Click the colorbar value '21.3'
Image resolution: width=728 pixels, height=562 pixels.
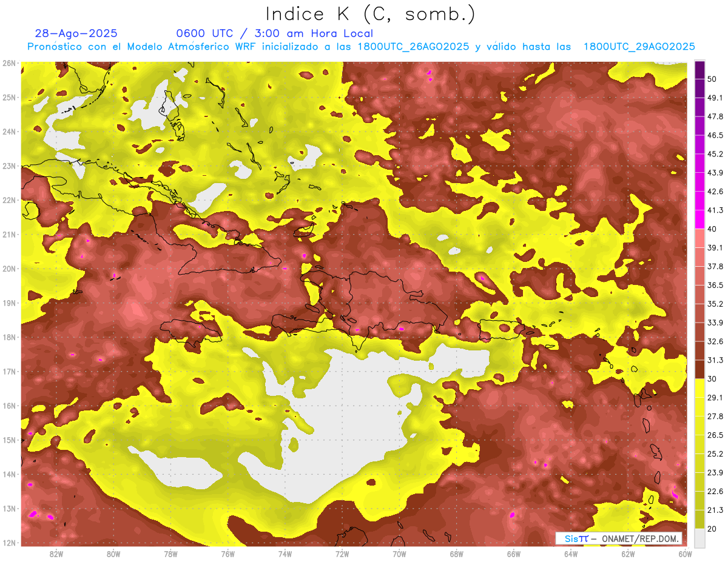point(715,510)
